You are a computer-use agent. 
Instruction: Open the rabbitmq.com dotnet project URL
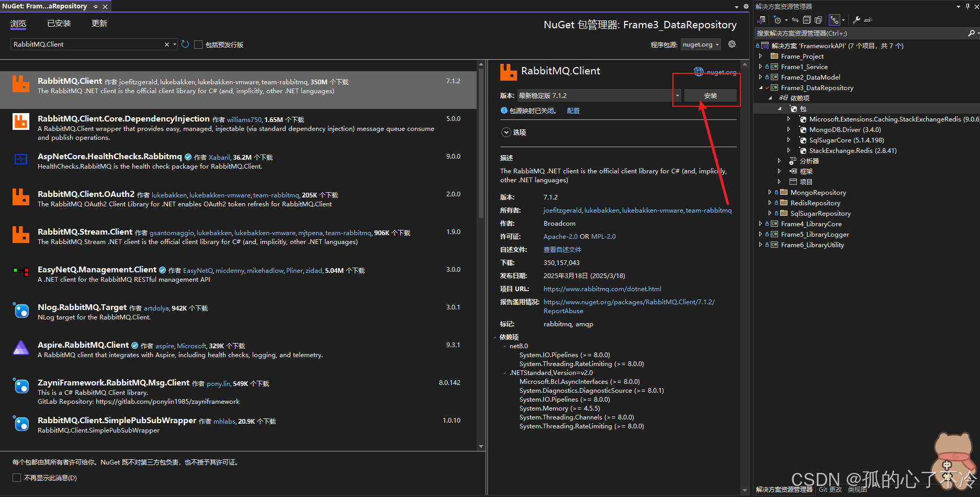(602, 289)
